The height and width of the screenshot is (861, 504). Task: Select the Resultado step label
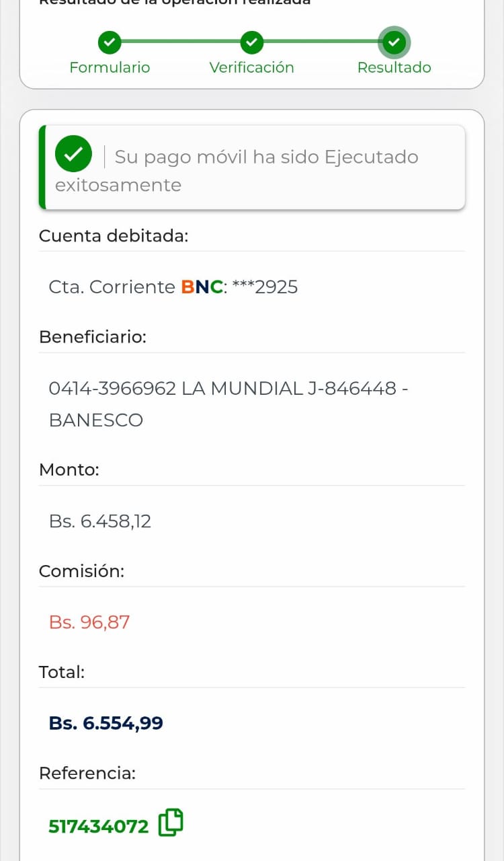(394, 67)
